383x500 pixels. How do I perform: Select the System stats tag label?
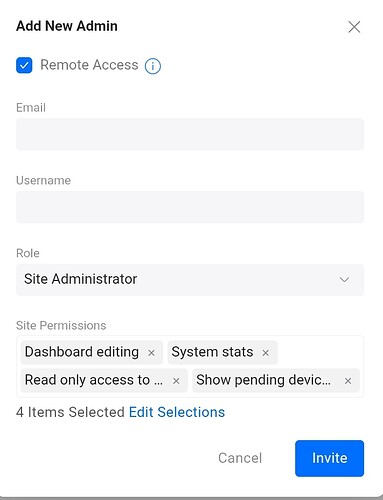click(x=212, y=352)
